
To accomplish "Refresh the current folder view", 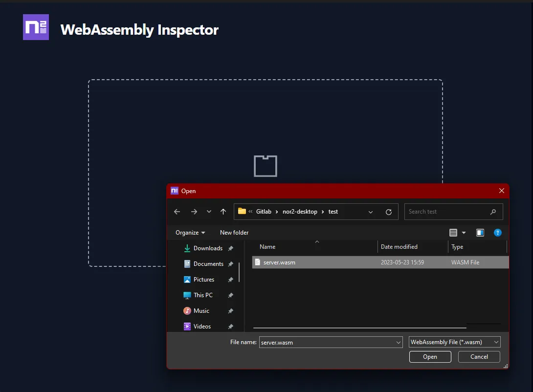I will tap(389, 212).
